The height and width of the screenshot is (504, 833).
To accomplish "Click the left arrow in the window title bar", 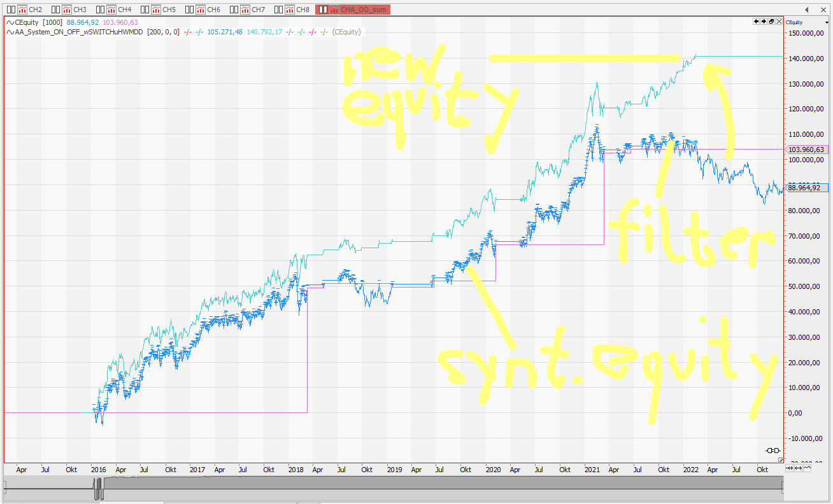I will (807, 10).
